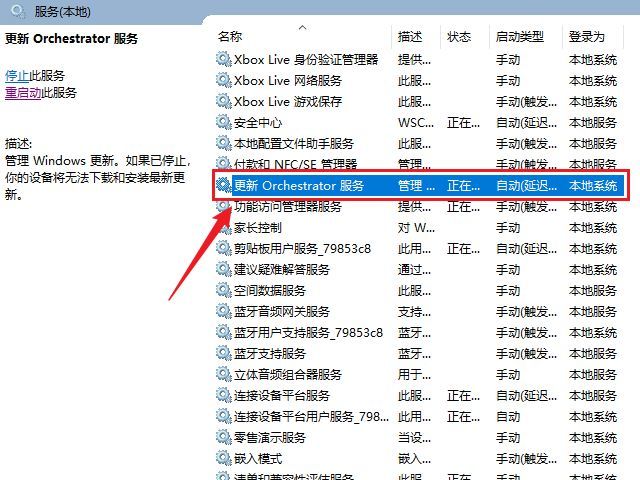Click 用于... description of 立体音频组合器服务
The image size is (640, 480).
[414, 374]
